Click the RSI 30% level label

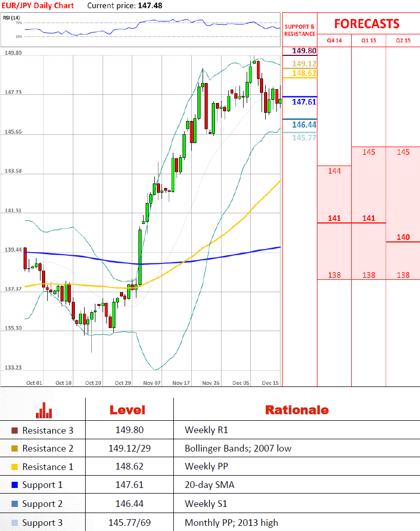point(19,36)
